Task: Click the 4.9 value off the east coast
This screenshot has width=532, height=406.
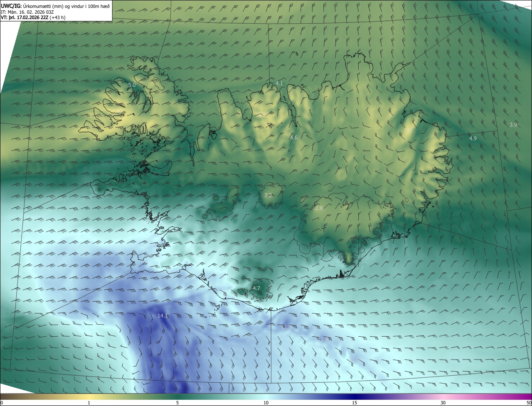Action: click(473, 138)
